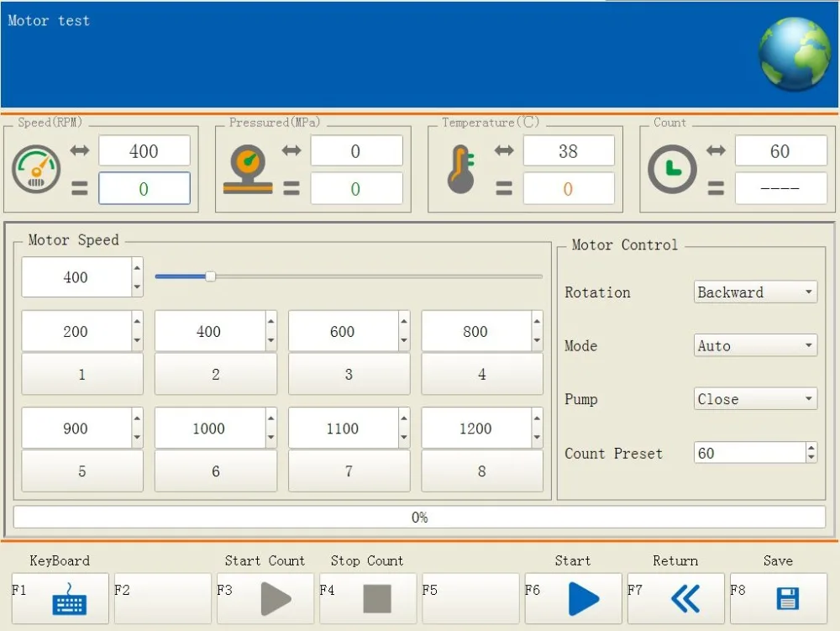Open the Pump dropdown showing Close
Screen dimensions: 840x631
(755, 399)
